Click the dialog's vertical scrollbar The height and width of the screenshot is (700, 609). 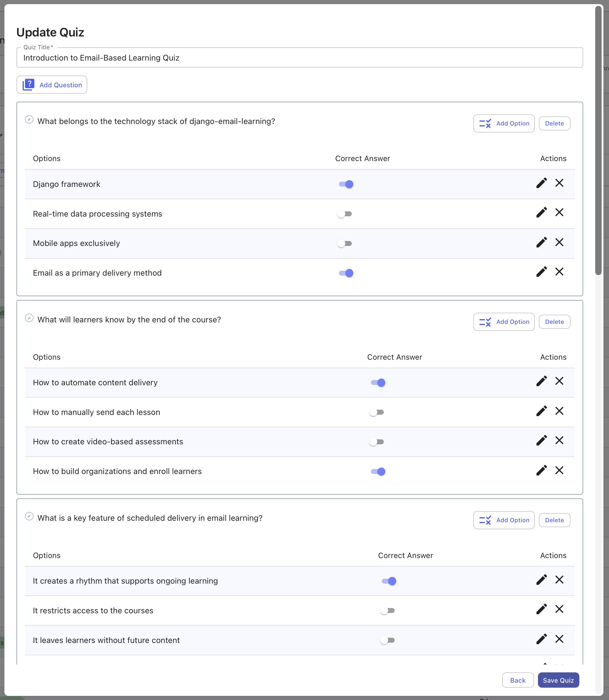pyautogui.click(x=598, y=141)
